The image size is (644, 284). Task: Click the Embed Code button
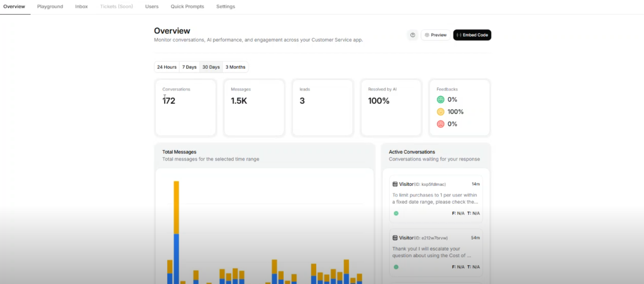pos(472,35)
